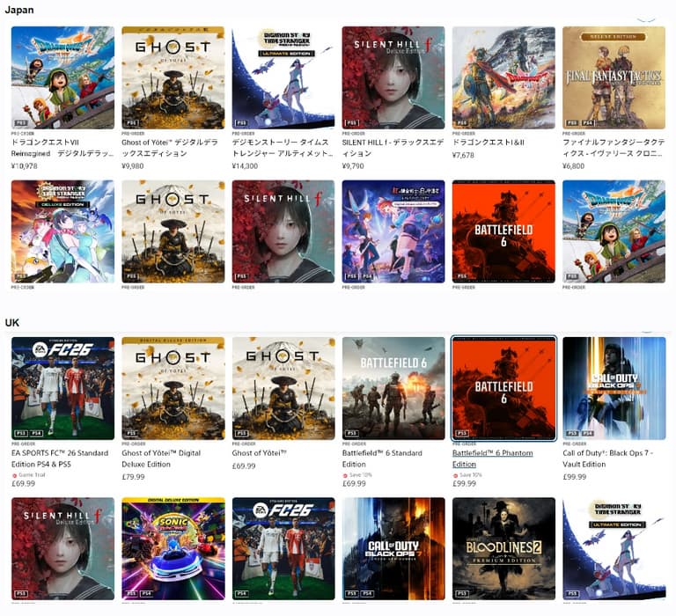The image size is (676, 616).
Task: Open the SILENT HILL f デラックスエディション title
Action: (393, 148)
